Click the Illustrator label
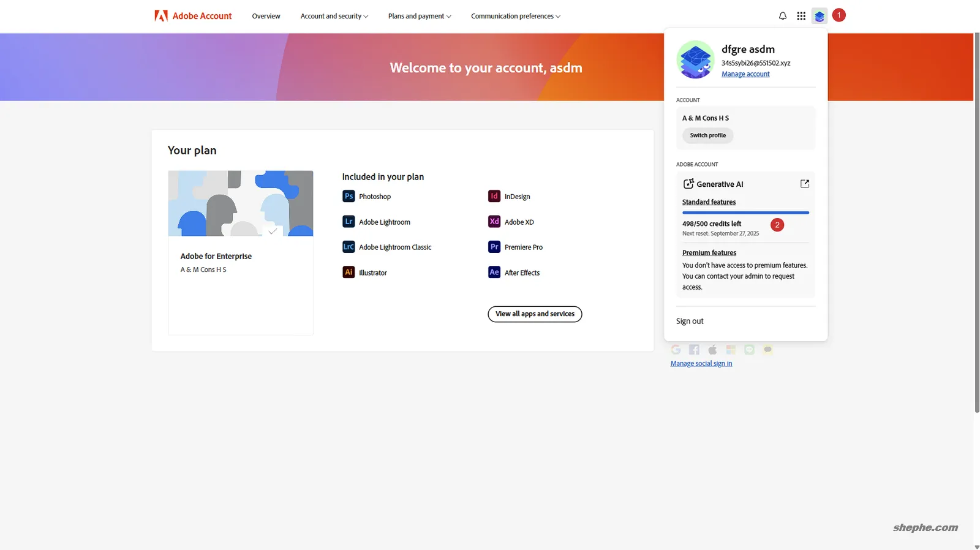980x550 pixels. click(x=373, y=273)
